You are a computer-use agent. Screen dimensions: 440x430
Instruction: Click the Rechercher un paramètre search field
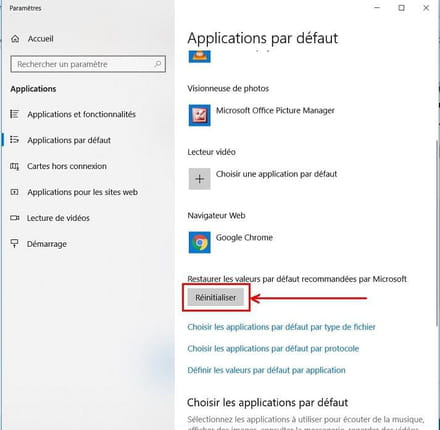pos(88,64)
